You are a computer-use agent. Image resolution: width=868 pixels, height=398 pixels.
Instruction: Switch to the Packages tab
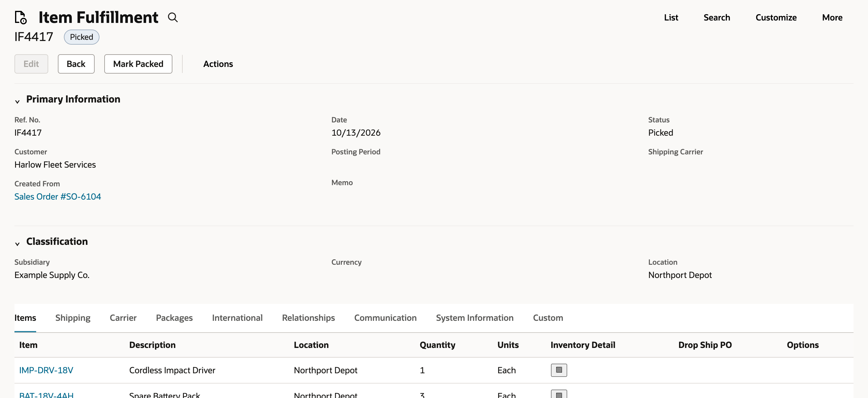tap(174, 317)
